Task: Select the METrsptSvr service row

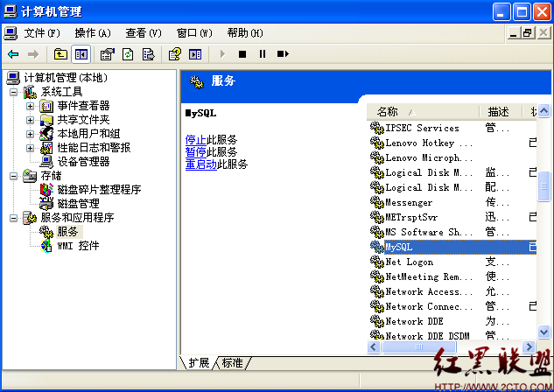Action: 452,217
